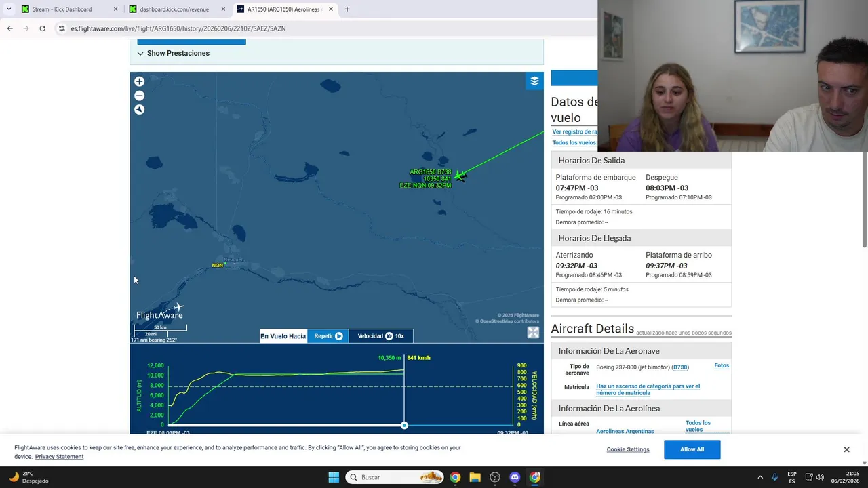Screen dimensions: 868x488
Task: Click the 08:03PM takeoff time
Action: [x=667, y=188]
